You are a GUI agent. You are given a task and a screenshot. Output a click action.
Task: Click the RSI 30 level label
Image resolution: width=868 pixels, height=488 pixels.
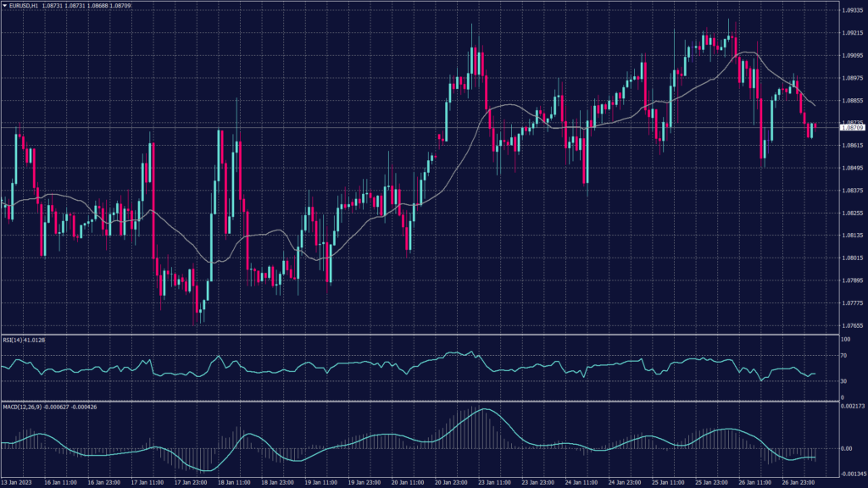tap(843, 380)
